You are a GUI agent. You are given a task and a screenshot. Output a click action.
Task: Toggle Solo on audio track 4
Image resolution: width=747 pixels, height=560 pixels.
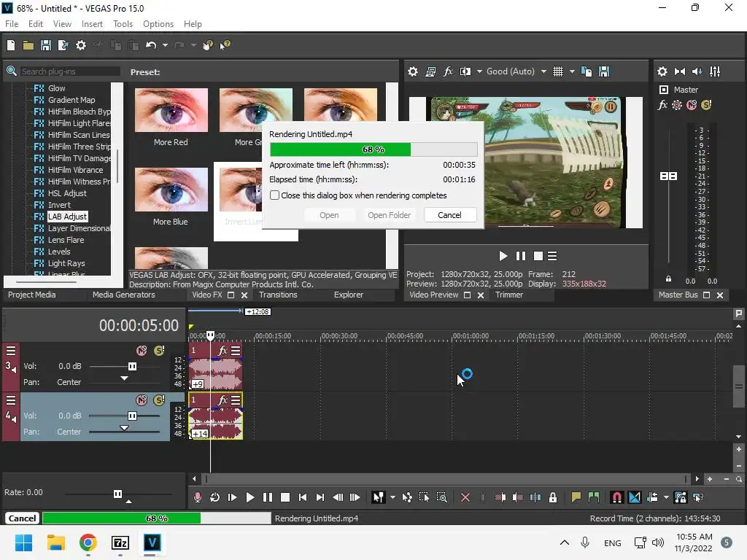(x=159, y=400)
